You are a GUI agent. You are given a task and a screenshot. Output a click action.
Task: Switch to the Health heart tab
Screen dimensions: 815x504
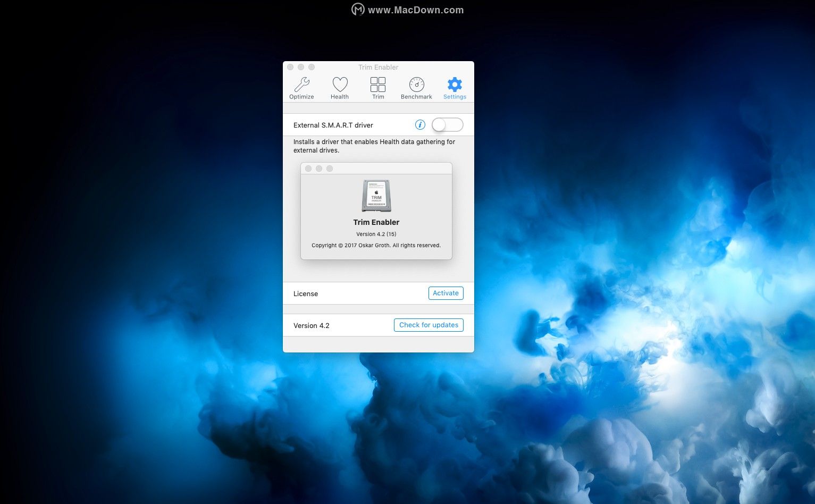pyautogui.click(x=340, y=88)
